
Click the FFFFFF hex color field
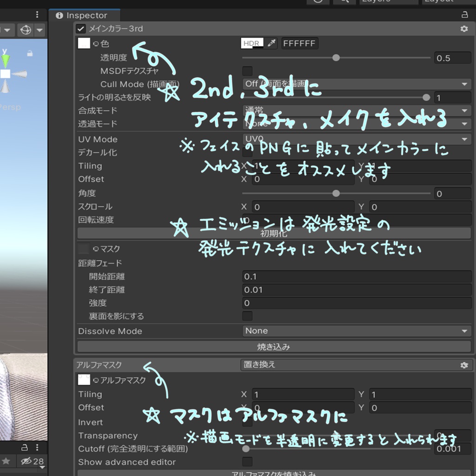click(300, 43)
